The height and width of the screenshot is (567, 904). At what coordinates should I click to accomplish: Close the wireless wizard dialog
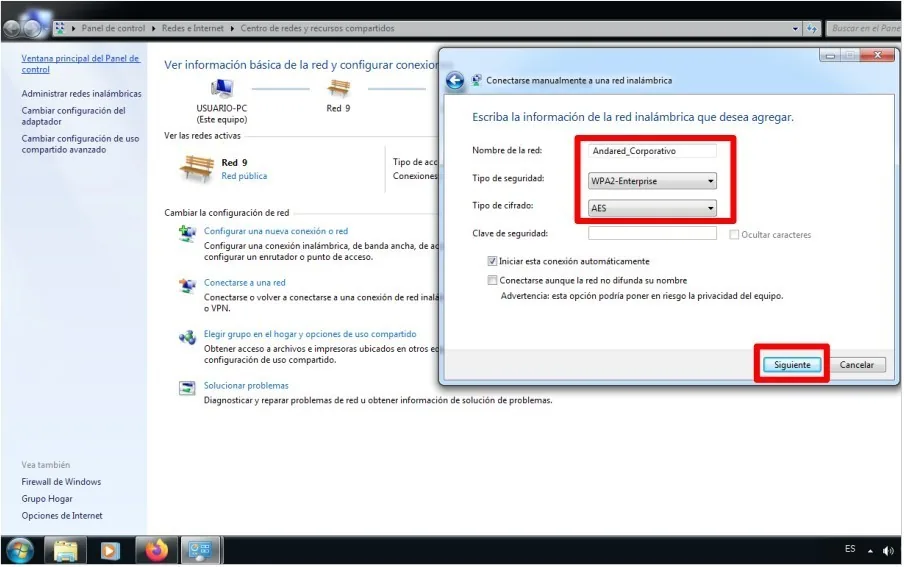[877, 55]
